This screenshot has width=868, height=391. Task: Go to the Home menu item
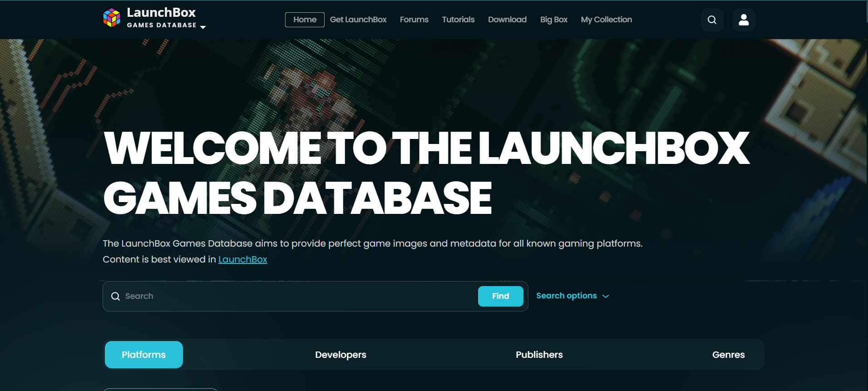tap(305, 20)
